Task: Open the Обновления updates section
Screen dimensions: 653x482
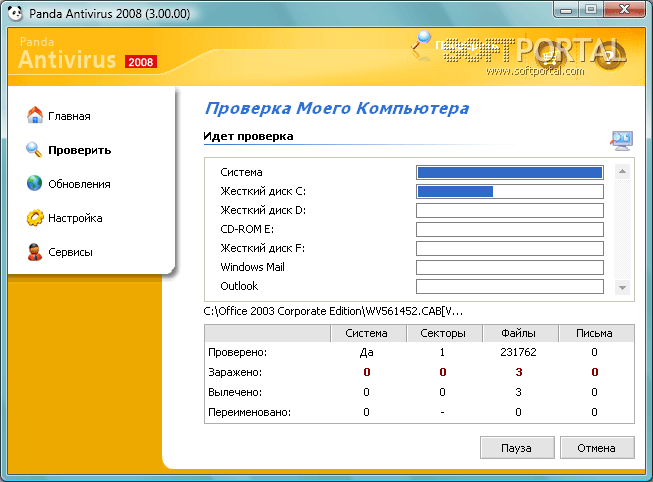Action: 69,184
